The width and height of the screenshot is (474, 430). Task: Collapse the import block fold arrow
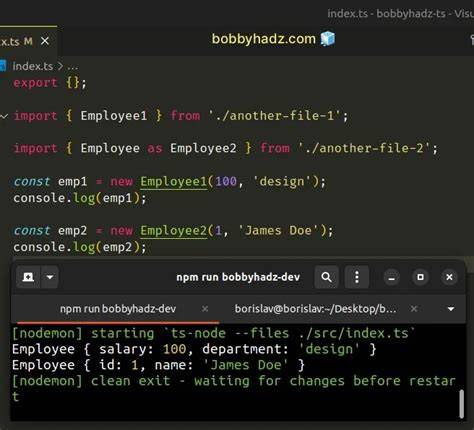(x=4, y=116)
